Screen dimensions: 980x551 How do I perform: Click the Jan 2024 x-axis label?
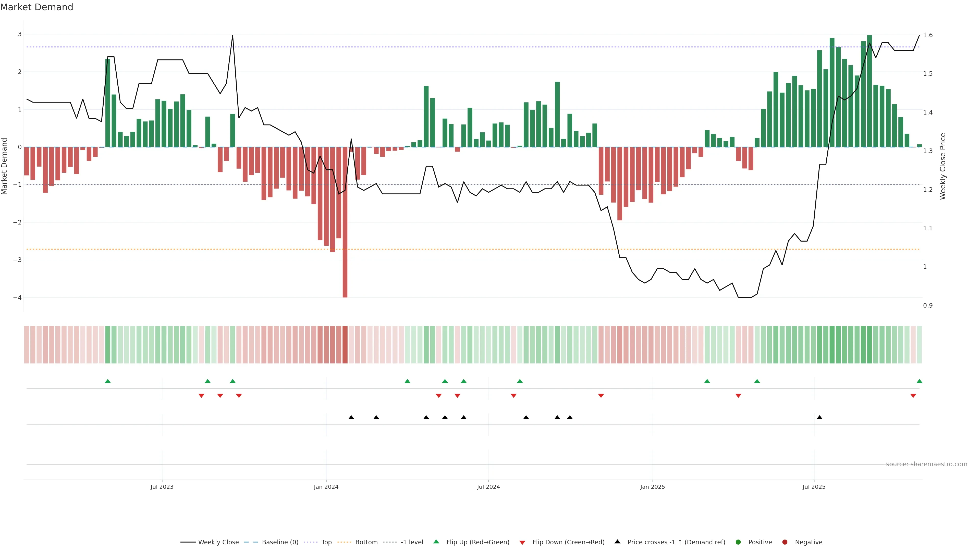pos(326,487)
